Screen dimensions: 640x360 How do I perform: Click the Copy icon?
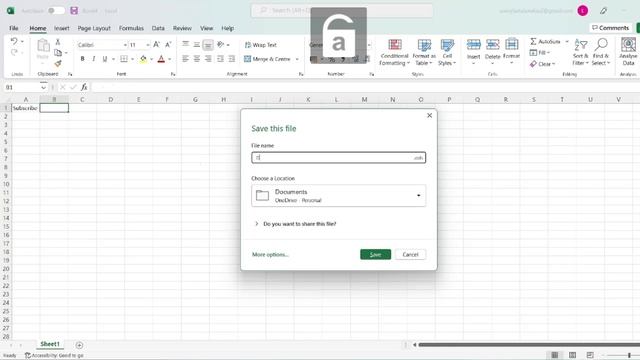(x=58, y=53)
